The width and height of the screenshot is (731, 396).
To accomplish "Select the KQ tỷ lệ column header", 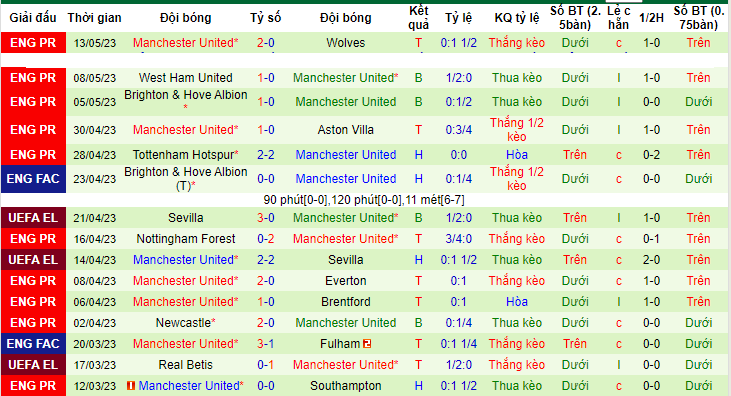I will [x=517, y=18].
